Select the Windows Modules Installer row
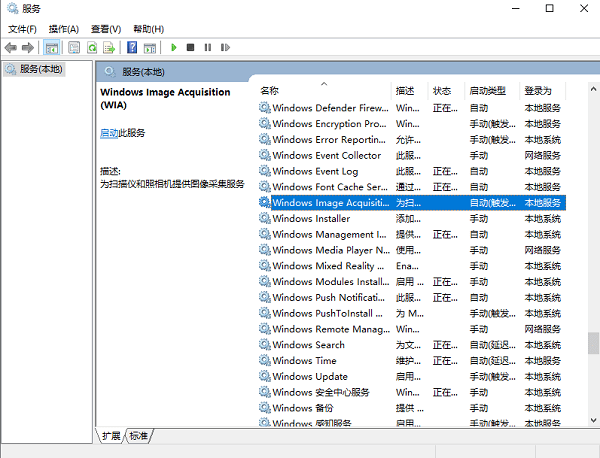Image resolution: width=600 pixels, height=458 pixels. point(412,282)
